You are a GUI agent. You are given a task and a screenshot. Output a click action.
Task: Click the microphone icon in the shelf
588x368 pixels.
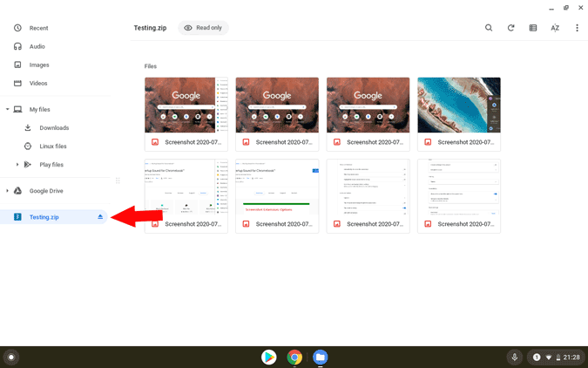coord(515,358)
